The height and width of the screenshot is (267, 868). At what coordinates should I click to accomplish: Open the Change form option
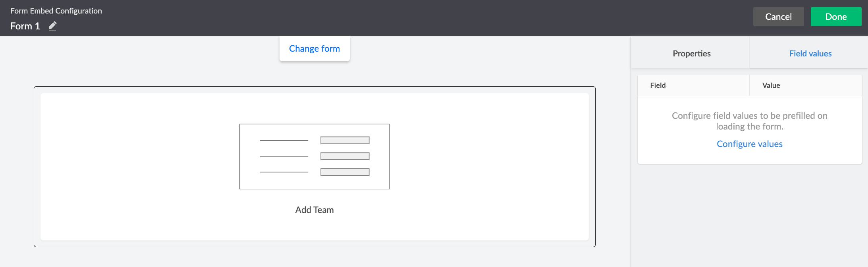(314, 48)
